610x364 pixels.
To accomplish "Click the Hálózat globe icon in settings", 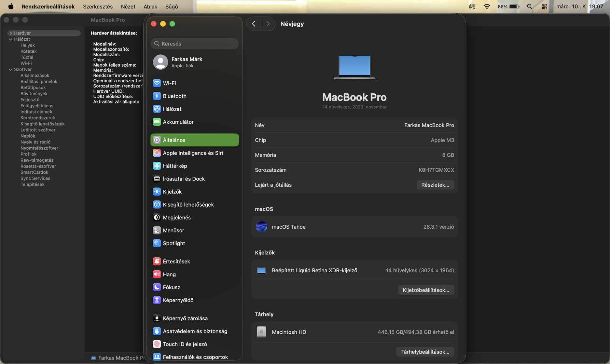I will click(157, 109).
